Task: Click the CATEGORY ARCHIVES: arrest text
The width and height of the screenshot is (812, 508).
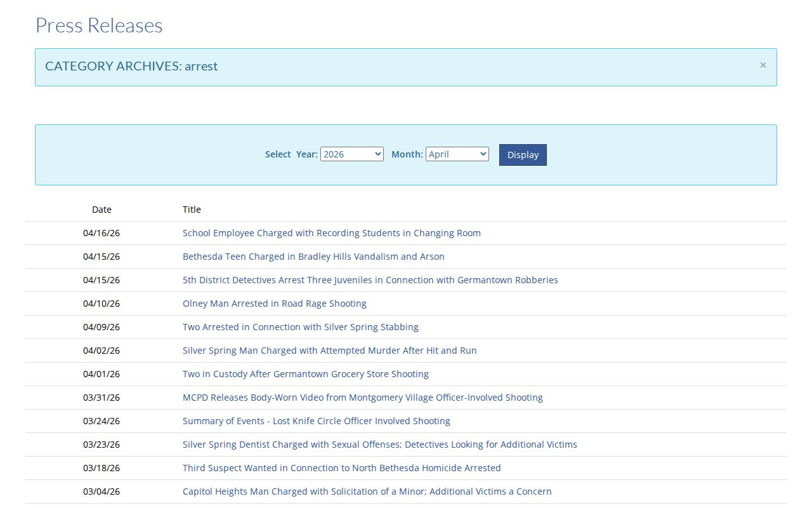Action: pos(131,66)
